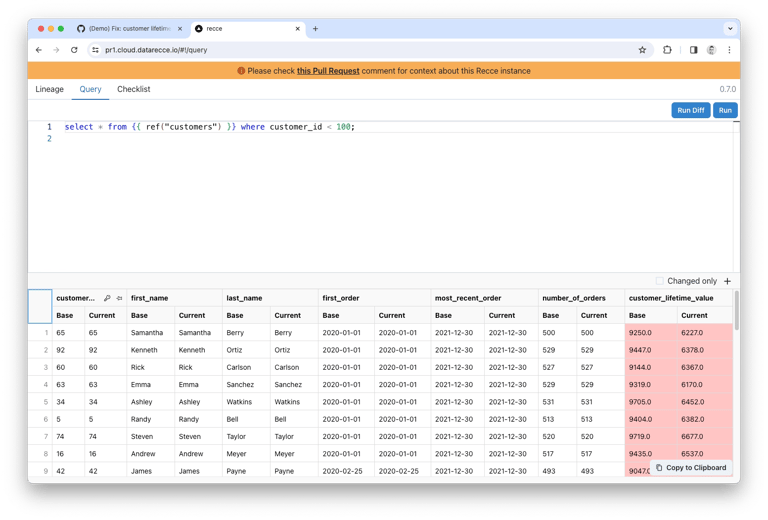The height and width of the screenshot is (520, 768).
Task: Click the base last name Meyer cell
Action: click(246, 454)
